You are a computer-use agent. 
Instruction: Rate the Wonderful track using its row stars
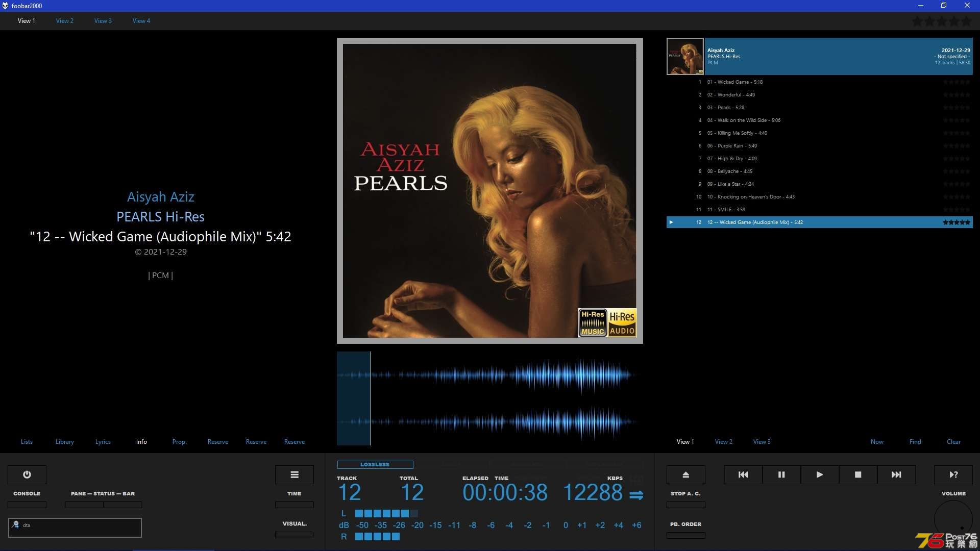point(957,95)
